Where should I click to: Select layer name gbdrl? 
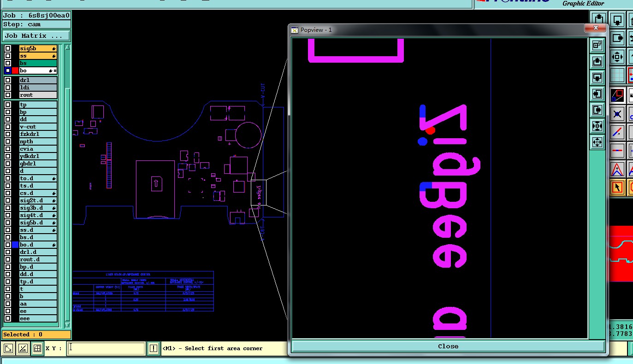tap(38, 164)
